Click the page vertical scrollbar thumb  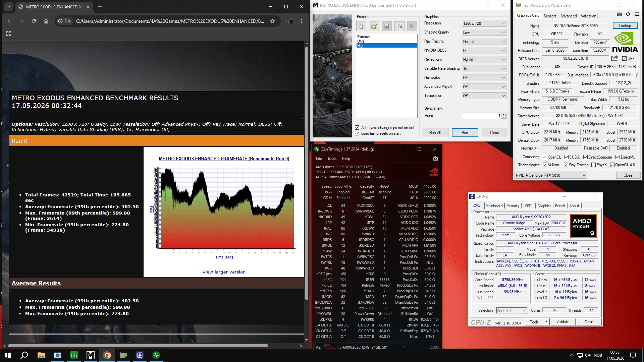point(307,173)
